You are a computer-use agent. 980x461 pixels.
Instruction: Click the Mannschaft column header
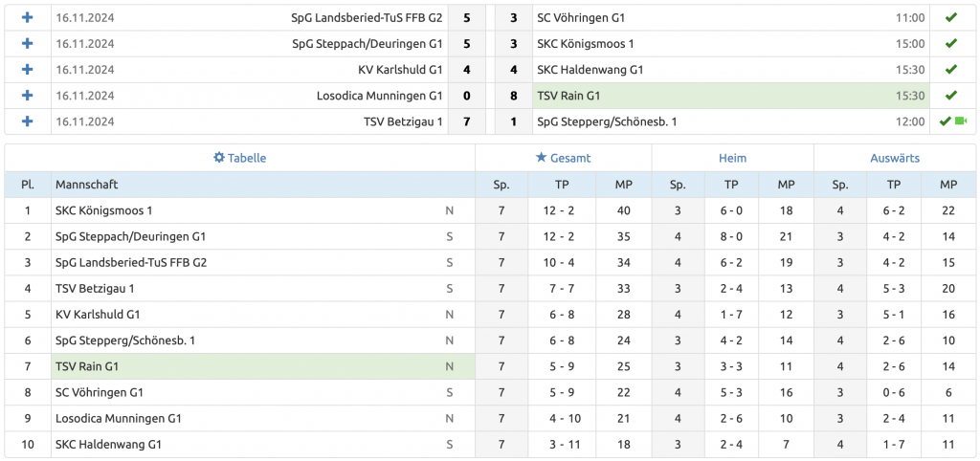[87, 184]
